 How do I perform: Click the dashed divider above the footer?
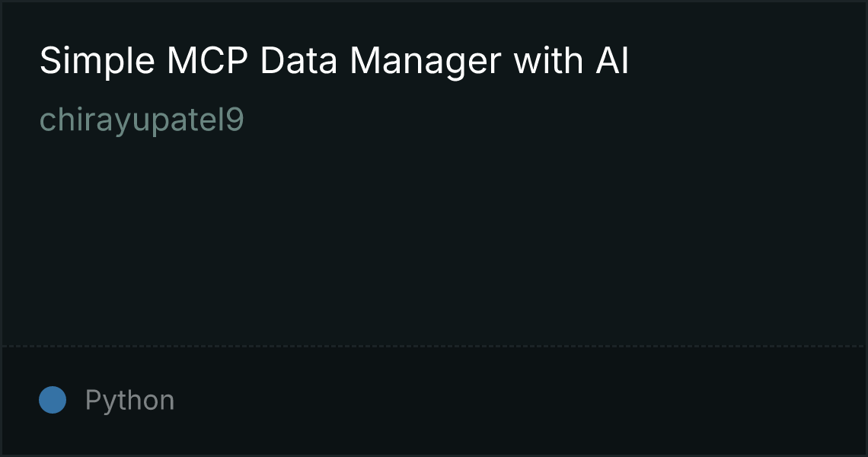pyautogui.click(x=434, y=346)
